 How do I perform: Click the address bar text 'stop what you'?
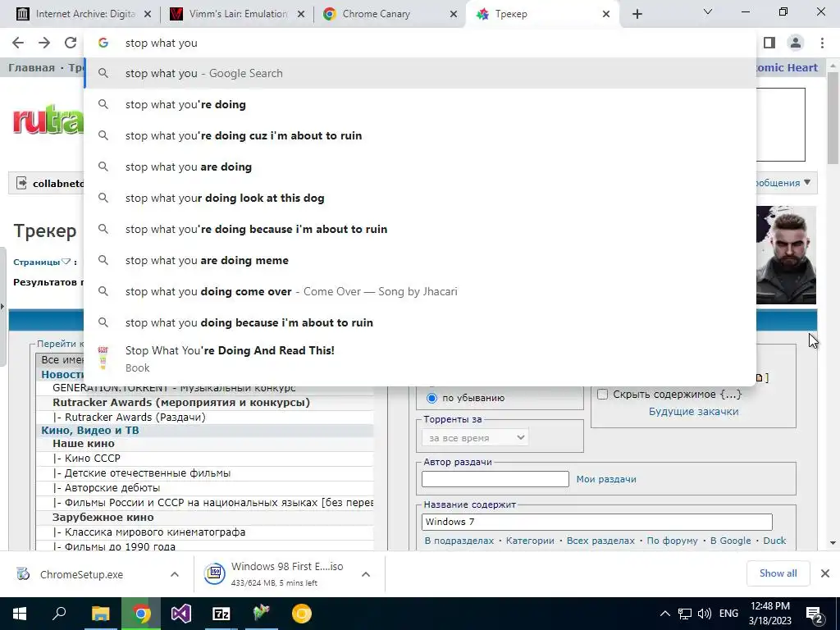coord(162,43)
